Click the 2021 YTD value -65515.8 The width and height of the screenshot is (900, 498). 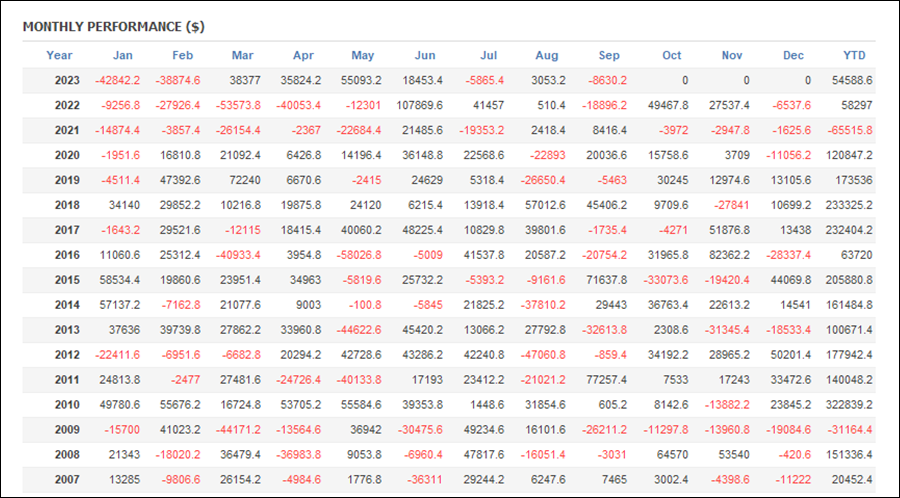(850, 130)
